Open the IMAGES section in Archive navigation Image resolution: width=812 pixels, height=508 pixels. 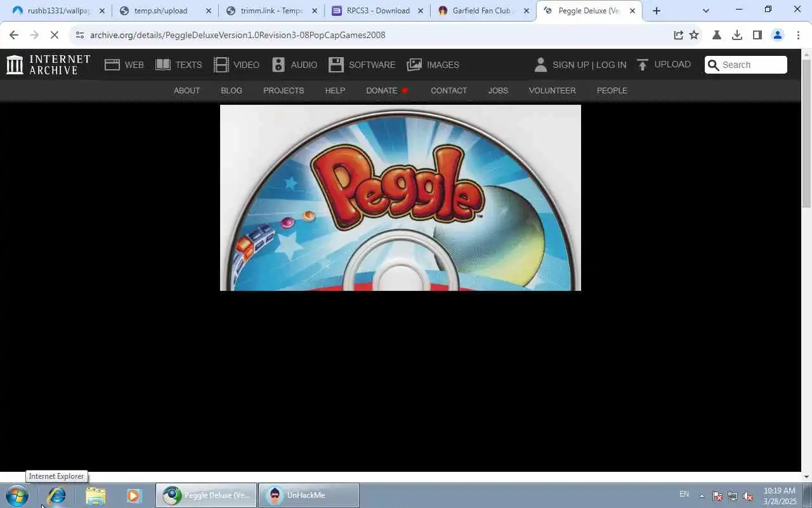click(433, 65)
